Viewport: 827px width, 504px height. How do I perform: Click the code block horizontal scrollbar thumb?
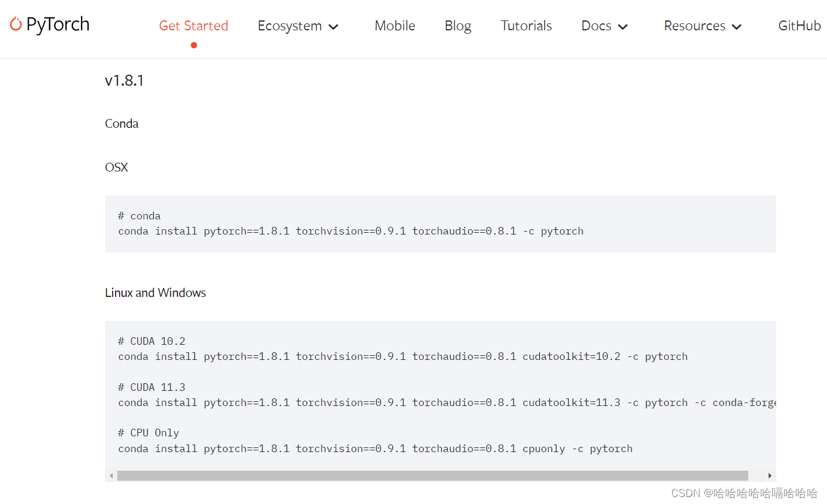coord(432,476)
